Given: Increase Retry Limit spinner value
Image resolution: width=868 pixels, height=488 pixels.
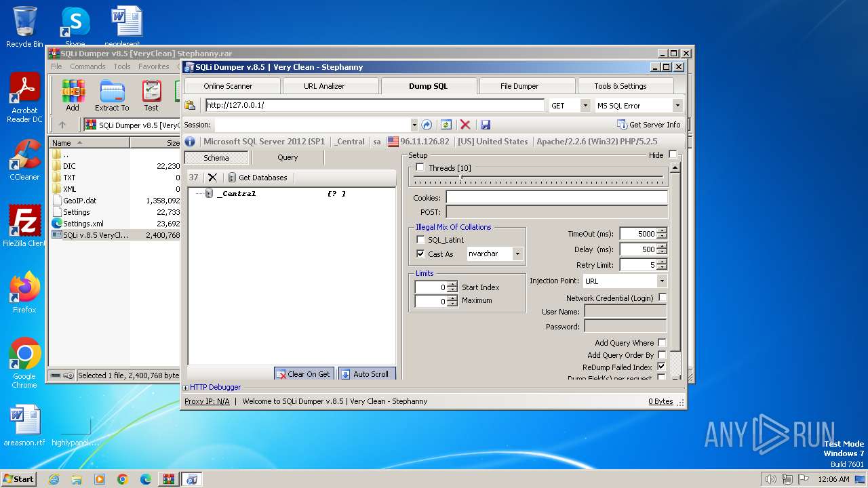Looking at the screenshot, I should tap(662, 262).
